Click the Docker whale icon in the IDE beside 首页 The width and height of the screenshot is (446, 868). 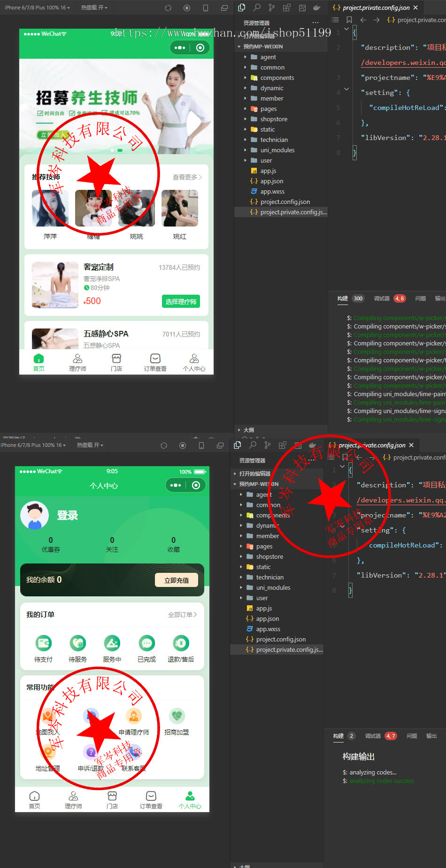pyautogui.click(x=317, y=8)
